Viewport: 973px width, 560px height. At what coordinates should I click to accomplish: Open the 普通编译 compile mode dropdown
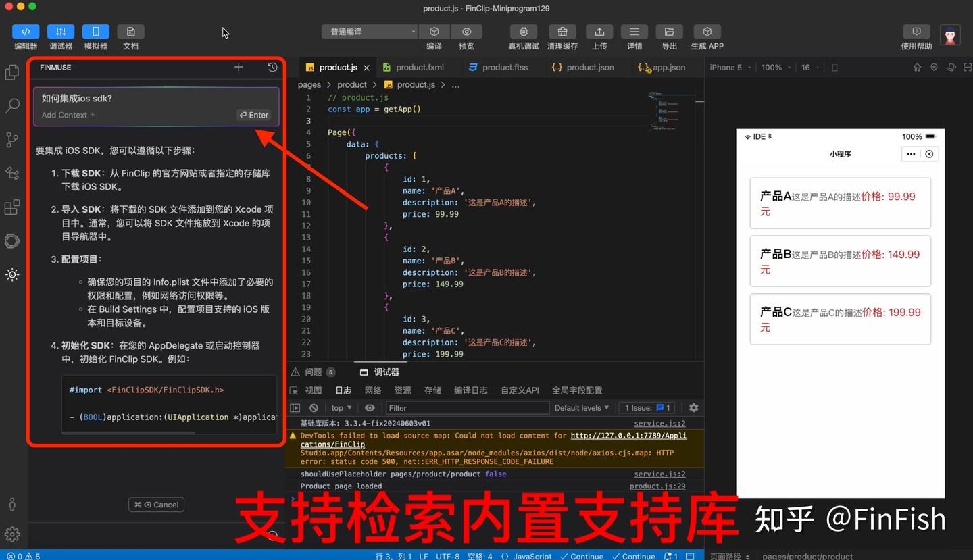(x=369, y=32)
